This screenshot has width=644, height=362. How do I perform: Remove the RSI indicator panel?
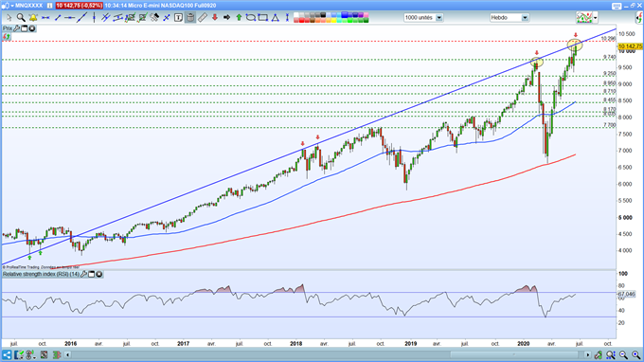click(x=99, y=274)
